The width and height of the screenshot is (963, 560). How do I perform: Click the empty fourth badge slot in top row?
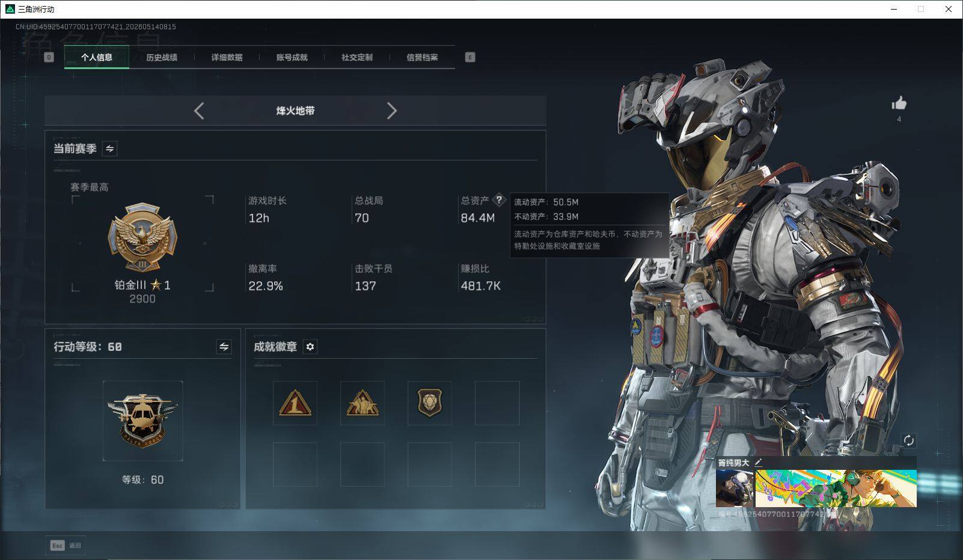(x=497, y=403)
